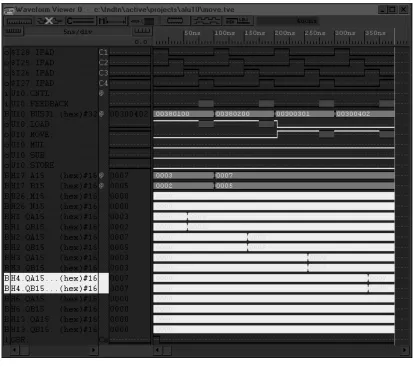Click bus segment 00380100 in BUS31 waveform
This screenshot has height=367, width=413.
(x=184, y=114)
